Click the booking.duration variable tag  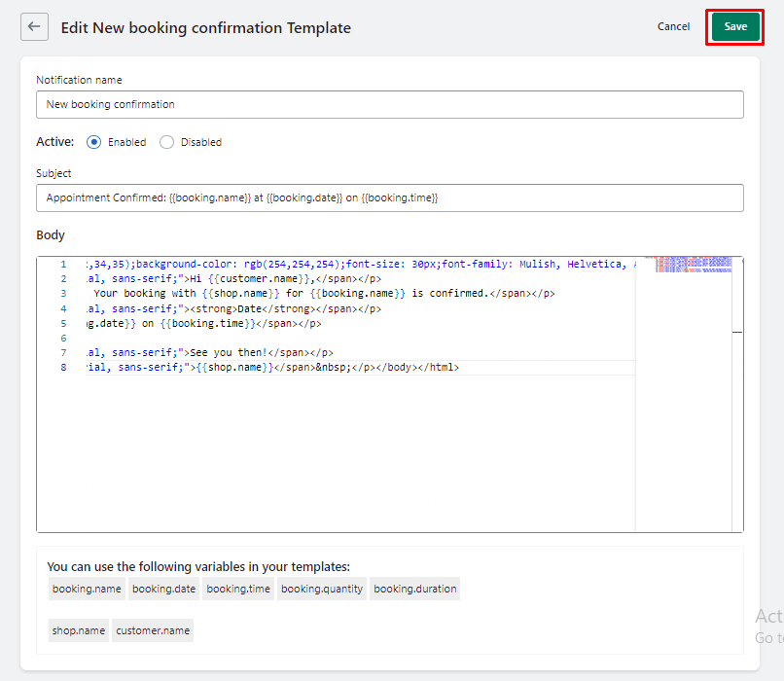tap(414, 589)
